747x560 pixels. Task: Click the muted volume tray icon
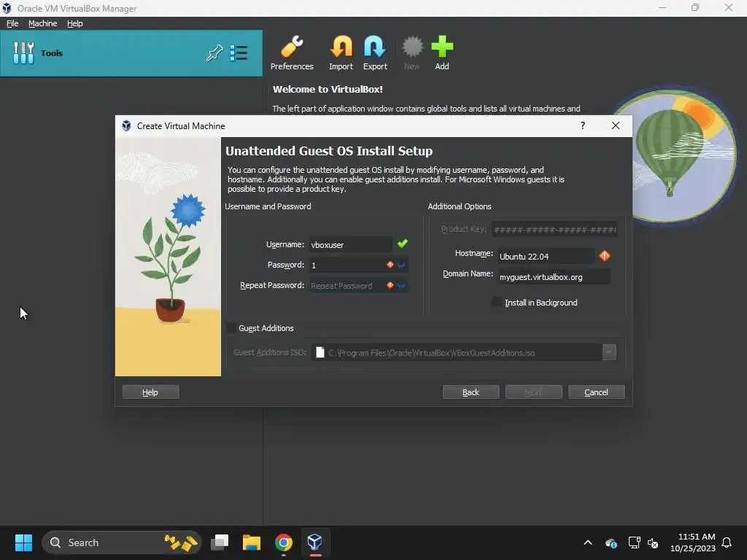pos(653,542)
